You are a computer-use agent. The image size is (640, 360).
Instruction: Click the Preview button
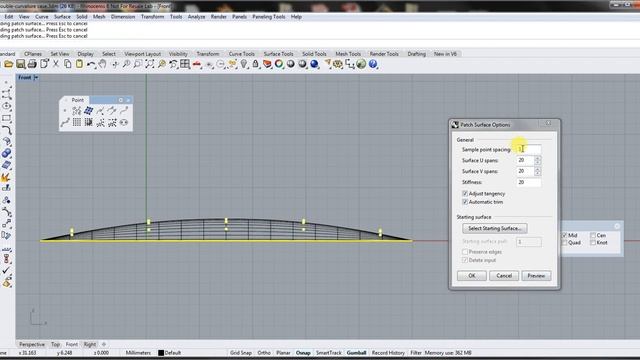click(536, 276)
